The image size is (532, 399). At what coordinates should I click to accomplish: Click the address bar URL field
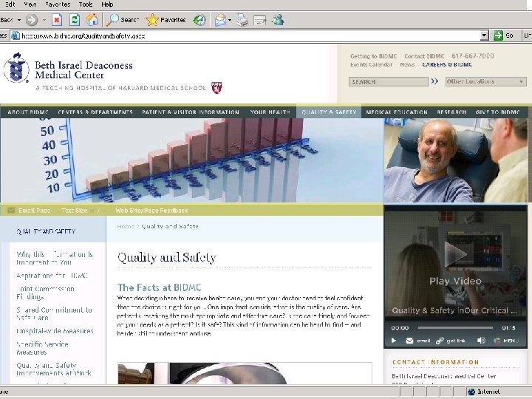(250, 35)
